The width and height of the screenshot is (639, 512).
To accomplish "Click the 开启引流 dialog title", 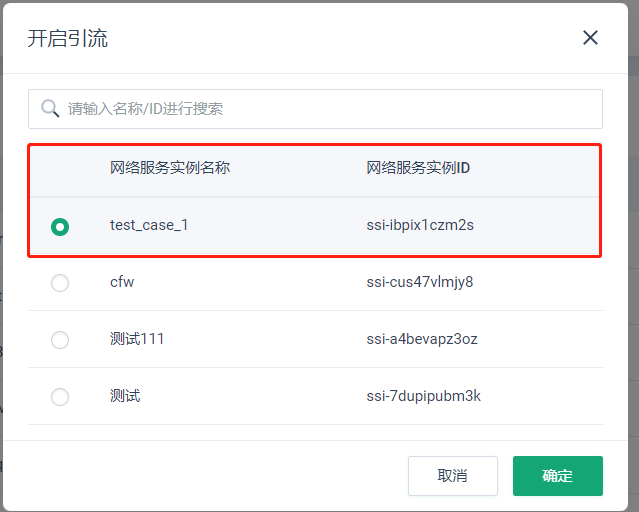I will point(67,39).
